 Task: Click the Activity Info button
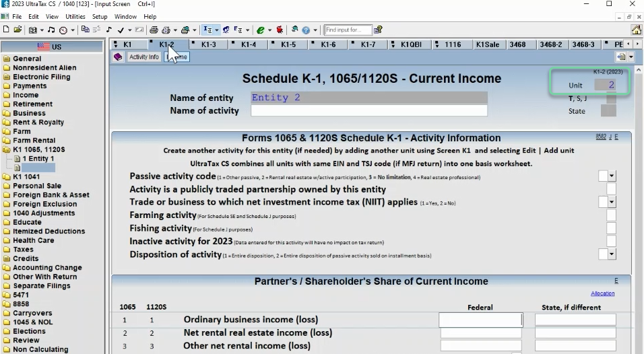pos(143,57)
